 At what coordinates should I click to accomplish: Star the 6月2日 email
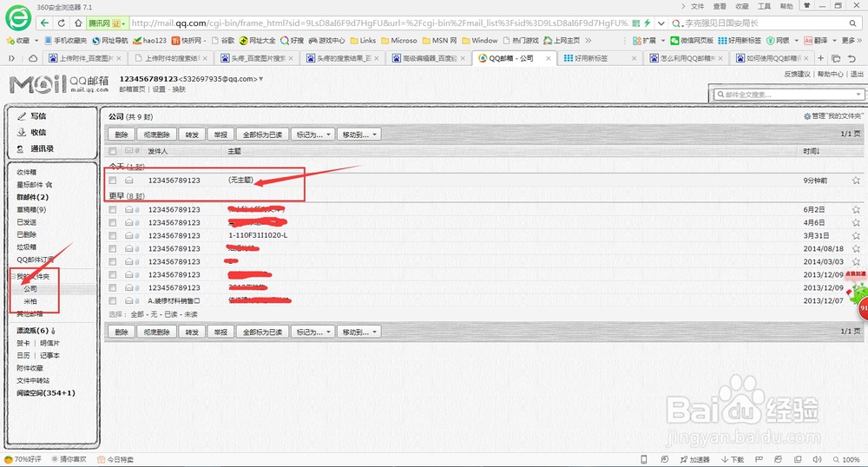pyautogui.click(x=856, y=210)
